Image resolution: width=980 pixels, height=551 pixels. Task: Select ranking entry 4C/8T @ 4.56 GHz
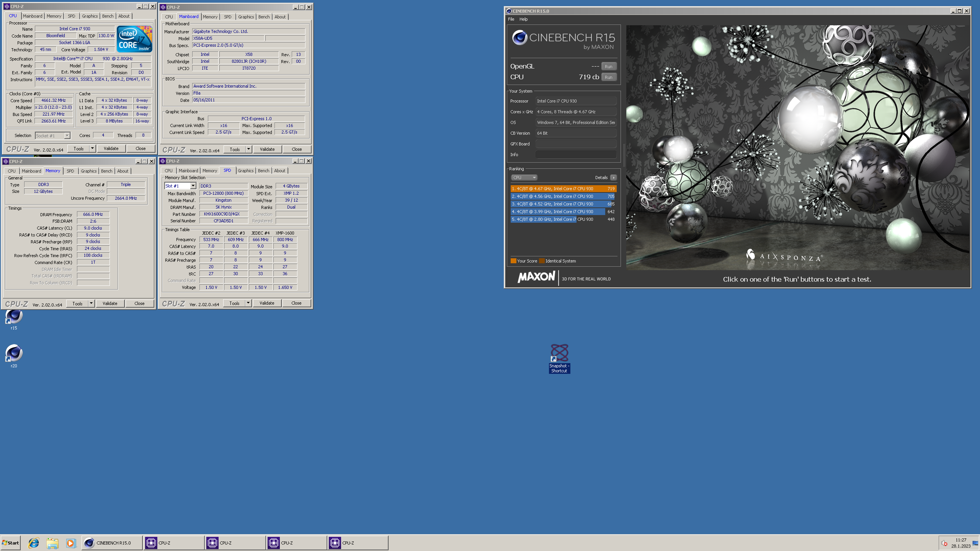pyautogui.click(x=563, y=196)
